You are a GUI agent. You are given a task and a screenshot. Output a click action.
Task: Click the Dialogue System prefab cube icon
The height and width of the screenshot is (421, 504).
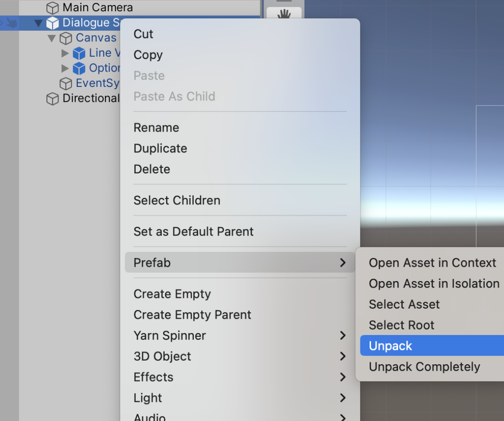click(53, 23)
